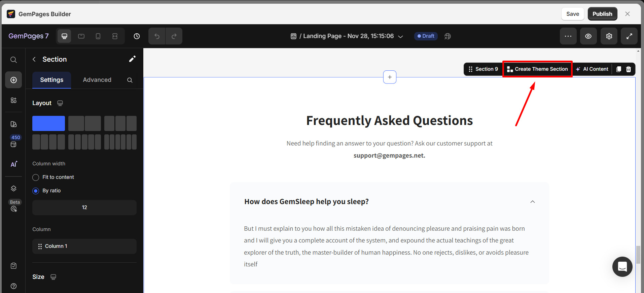This screenshot has height=293, width=644.
Task: Select the By ratio option
Action: (x=36, y=191)
